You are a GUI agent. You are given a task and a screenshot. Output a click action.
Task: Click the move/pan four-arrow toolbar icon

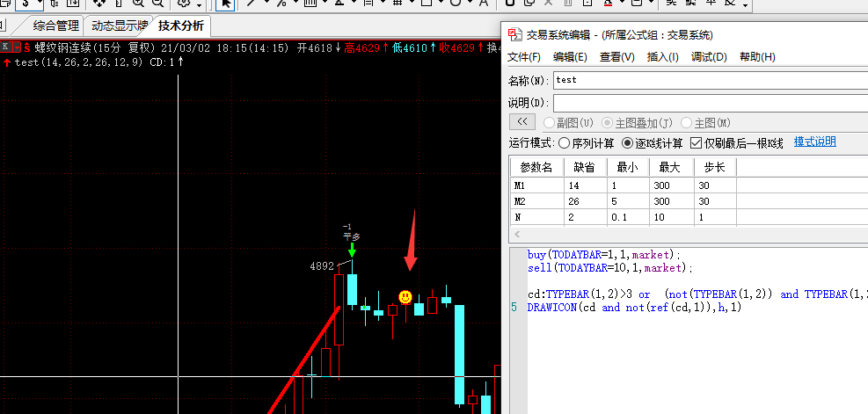pos(99,3)
